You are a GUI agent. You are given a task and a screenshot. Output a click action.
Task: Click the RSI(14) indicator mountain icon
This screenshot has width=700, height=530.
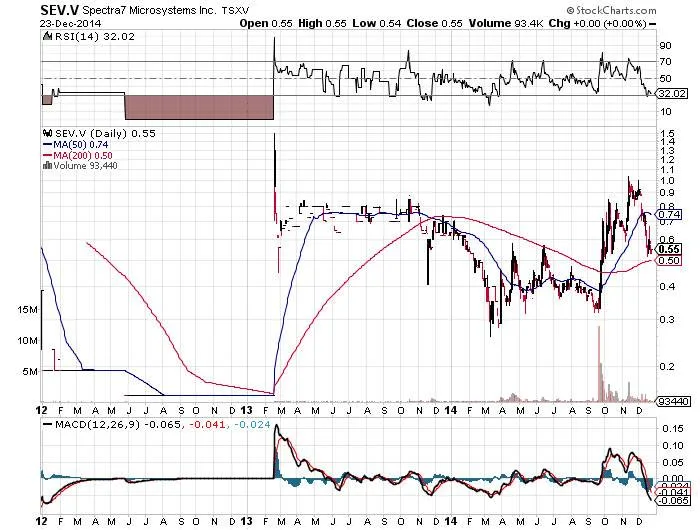[x=47, y=37]
